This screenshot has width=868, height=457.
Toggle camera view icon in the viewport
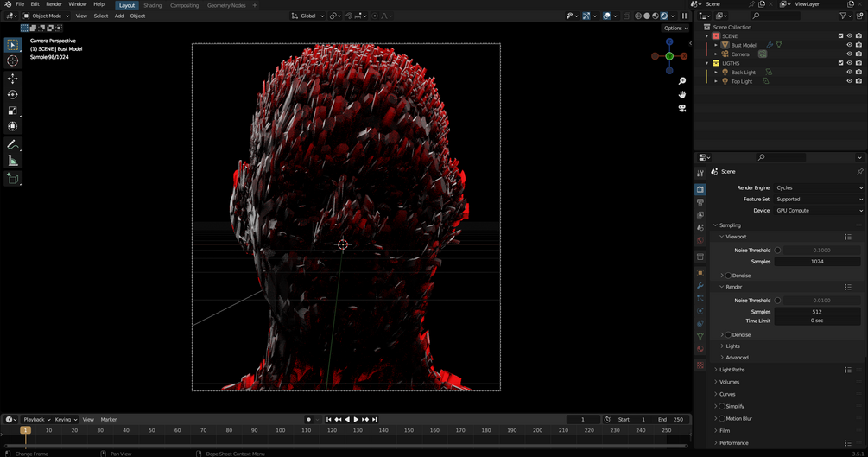tap(682, 108)
